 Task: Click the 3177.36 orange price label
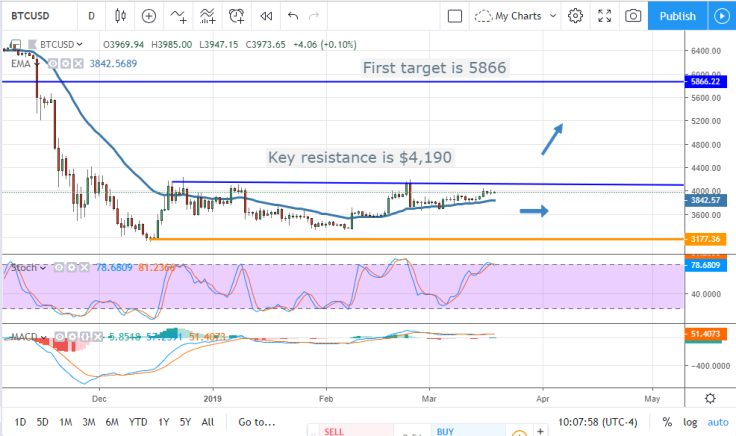click(x=705, y=239)
